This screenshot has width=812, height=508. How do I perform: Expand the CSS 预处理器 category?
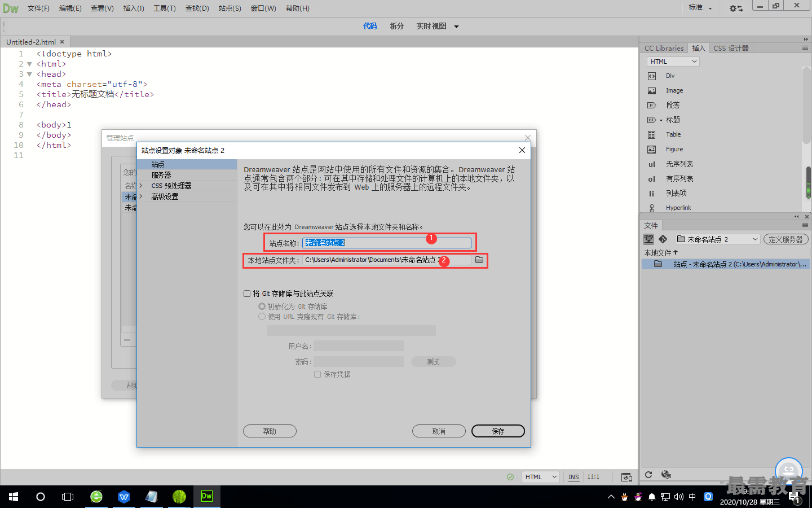141,186
